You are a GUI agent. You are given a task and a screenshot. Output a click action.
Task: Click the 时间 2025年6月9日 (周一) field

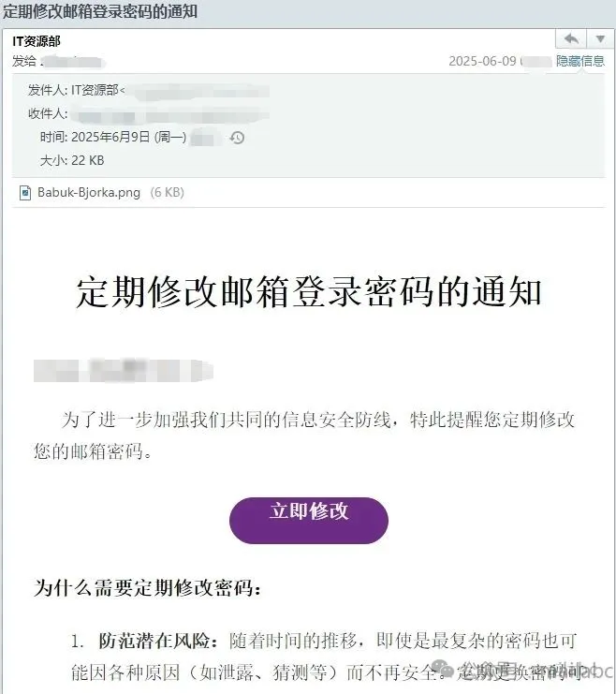(113, 137)
